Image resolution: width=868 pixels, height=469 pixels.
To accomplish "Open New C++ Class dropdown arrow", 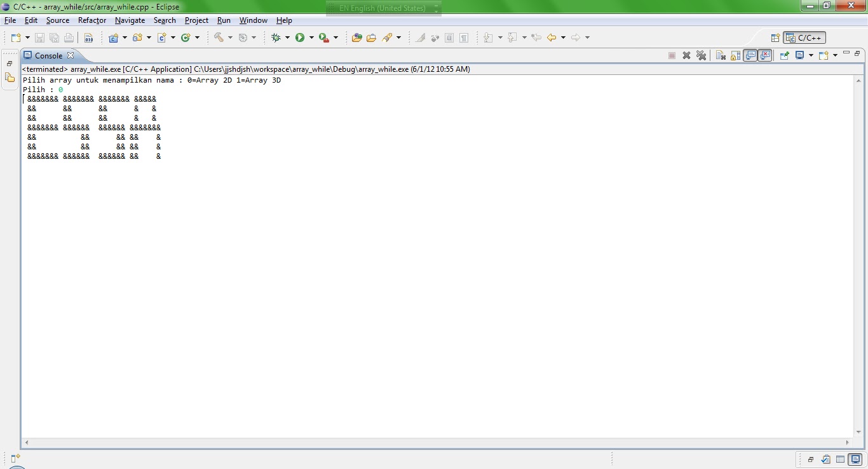I will coord(197,37).
